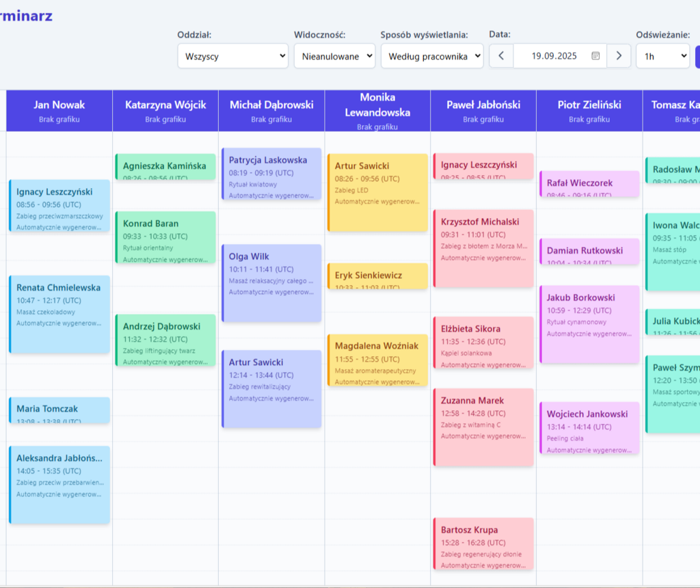Viewport: 700px width, 588px height.
Task: Open Aleksandra Jabłońska's 14:05 appointment
Action: pos(59,484)
